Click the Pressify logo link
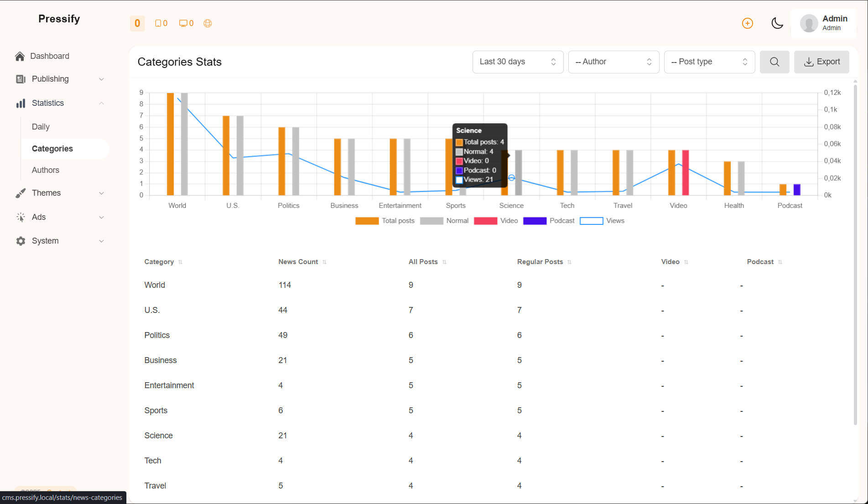 click(59, 19)
